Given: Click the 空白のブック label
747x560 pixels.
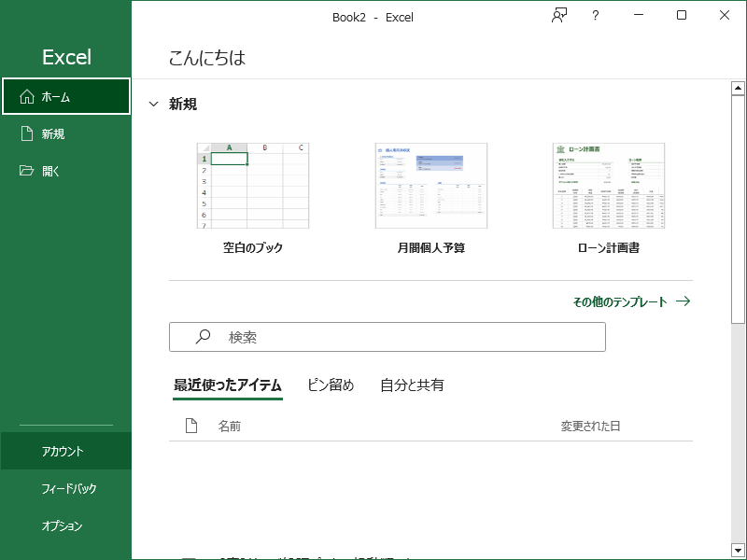Looking at the screenshot, I should (253, 247).
